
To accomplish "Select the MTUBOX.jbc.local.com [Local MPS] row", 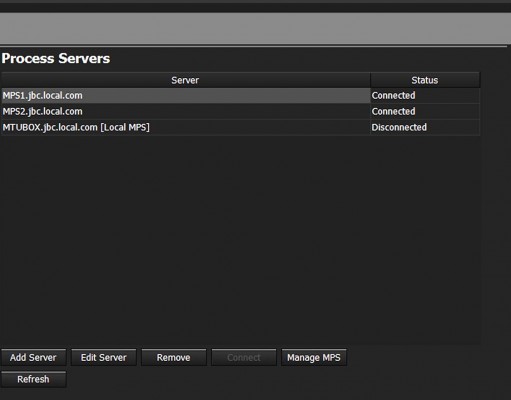I will 240,127.
